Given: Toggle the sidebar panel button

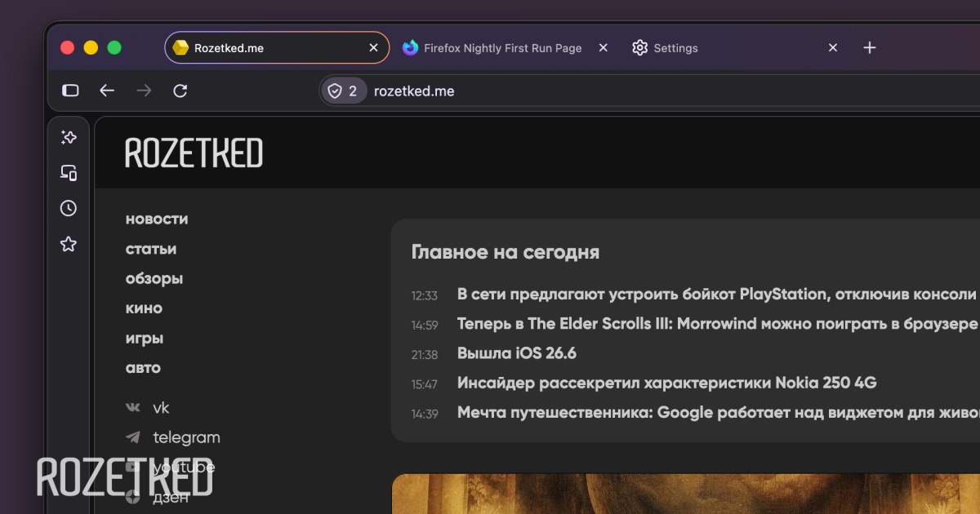Looking at the screenshot, I should point(70,91).
